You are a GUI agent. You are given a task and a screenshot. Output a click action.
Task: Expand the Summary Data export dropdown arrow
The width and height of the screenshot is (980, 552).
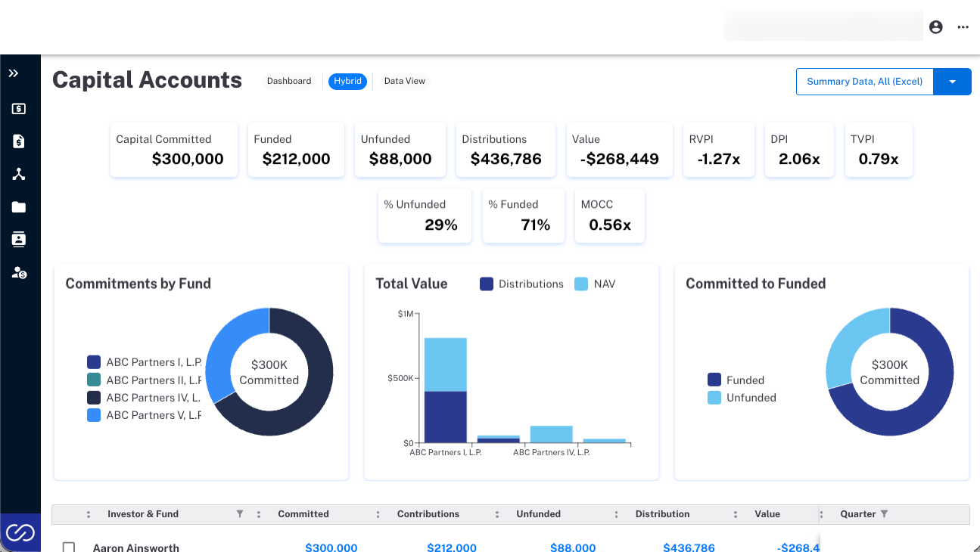(x=953, y=82)
